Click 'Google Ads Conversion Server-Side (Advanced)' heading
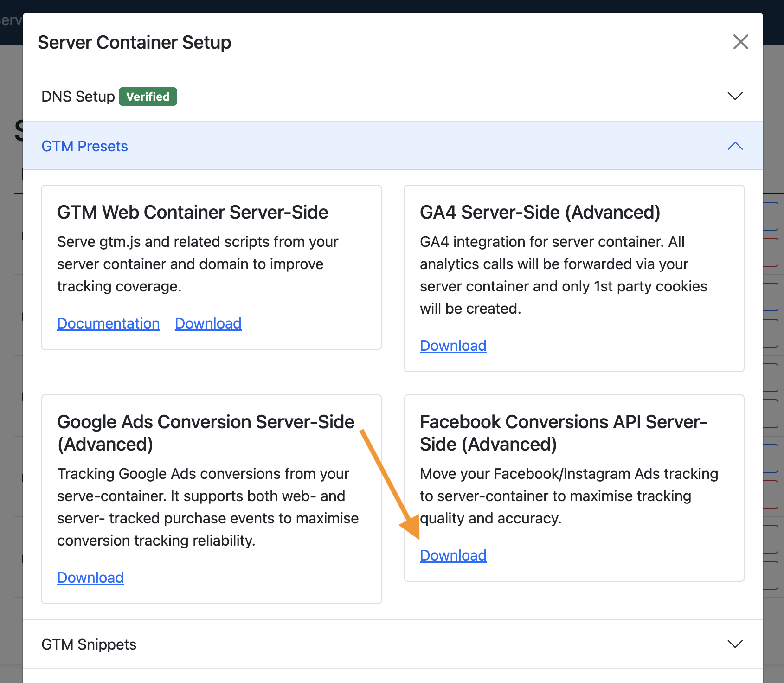The width and height of the screenshot is (784, 683). click(206, 433)
